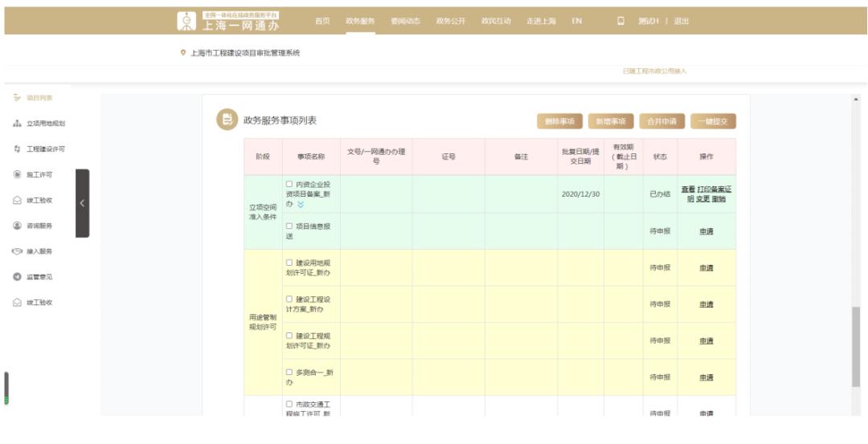
Task: Collapse the left sidebar with the arrow handle
Action: pyautogui.click(x=81, y=202)
